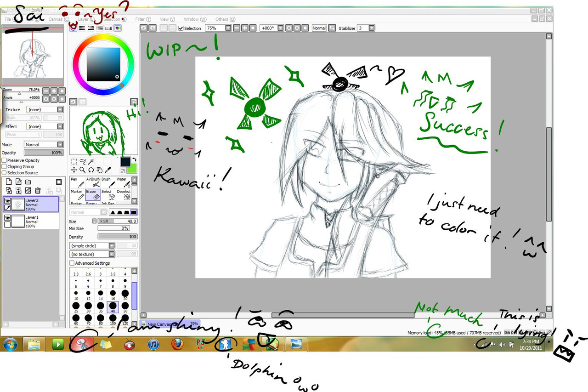
Task: Click the Redo toolbar arrow
Action: click(152, 28)
